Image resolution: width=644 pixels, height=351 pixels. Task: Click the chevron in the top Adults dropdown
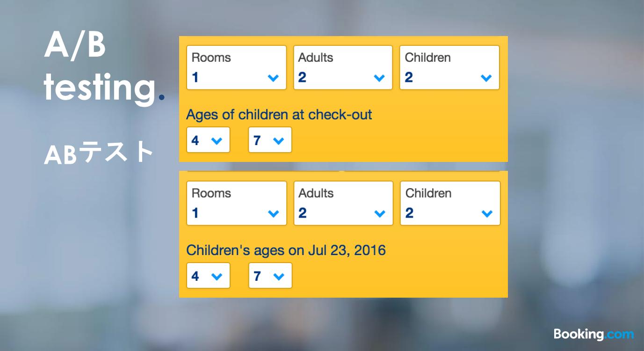coord(379,78)
